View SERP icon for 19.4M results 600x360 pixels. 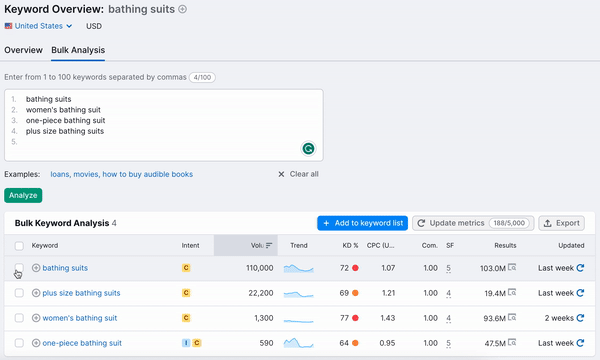pyautogui.click(x=512, y=292)
